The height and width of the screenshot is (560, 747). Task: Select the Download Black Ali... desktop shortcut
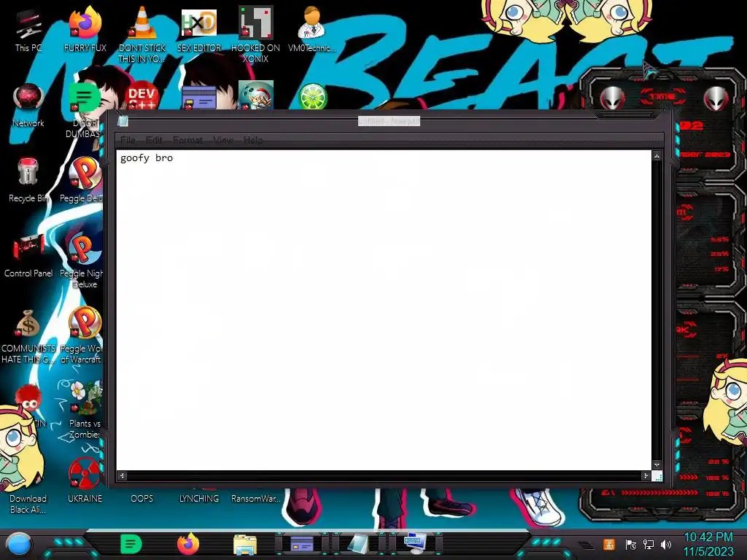28,504
